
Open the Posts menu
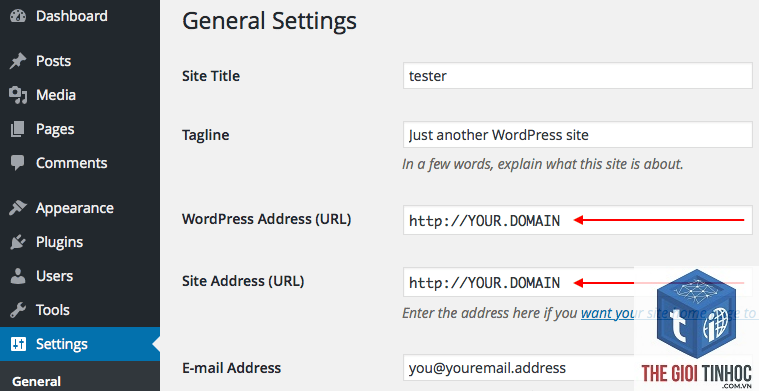point(53,61)
